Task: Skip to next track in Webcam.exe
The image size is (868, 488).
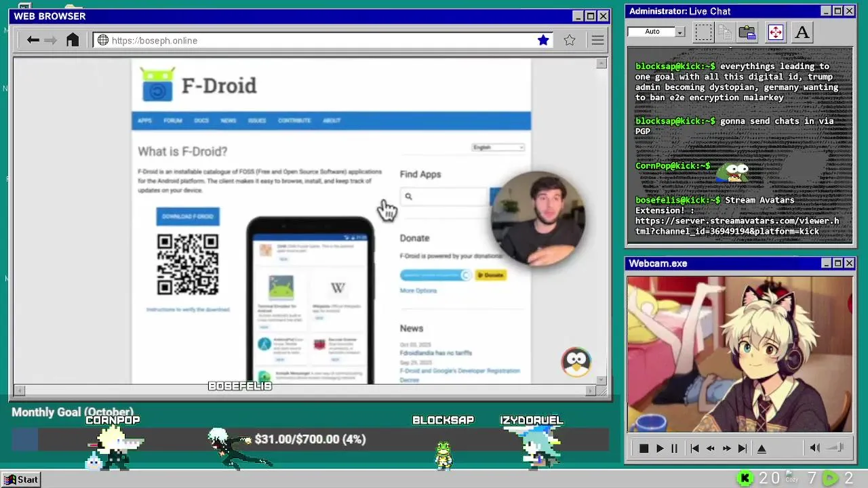Action: [x=743, y=448]
